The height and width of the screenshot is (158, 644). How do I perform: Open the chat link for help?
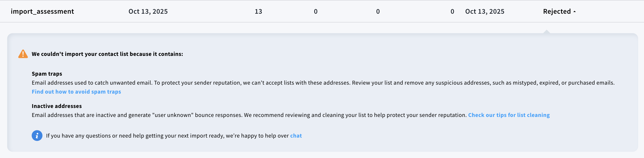(x=296, y=136)
